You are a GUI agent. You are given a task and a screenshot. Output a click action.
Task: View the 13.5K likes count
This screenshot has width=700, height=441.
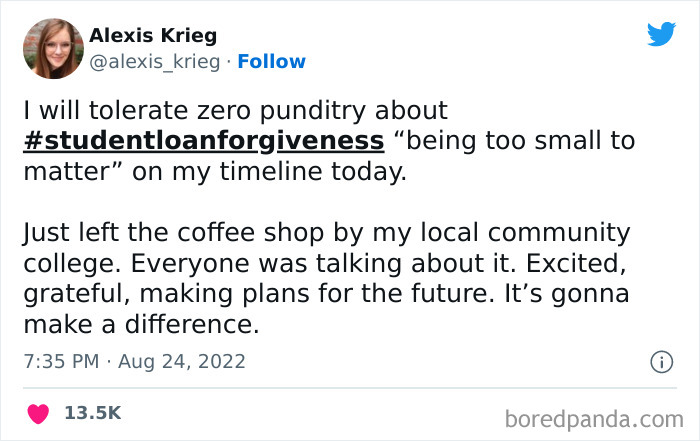pos(93,412)
